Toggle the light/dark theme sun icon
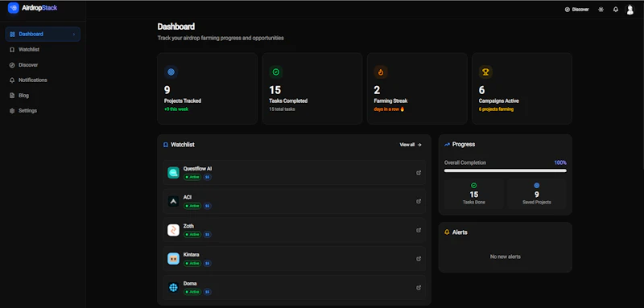The height and width of the screenshot is (308, 644). 601,10
